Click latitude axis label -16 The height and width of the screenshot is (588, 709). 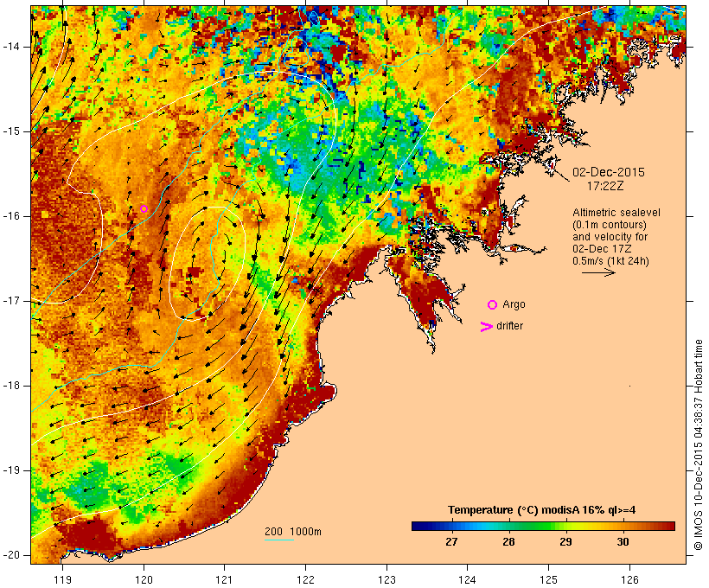click(10, 216)
